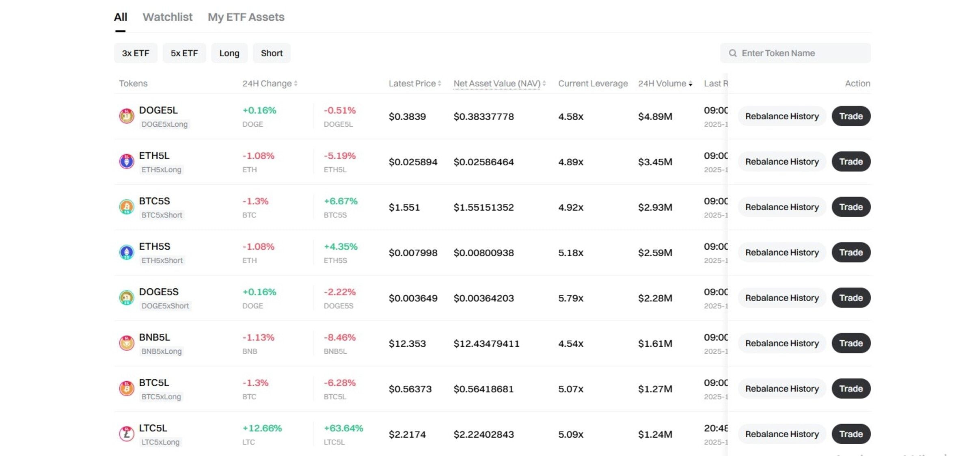Screen dimensions: 980x456
Task: Toggle the 3x ETF filter
Action: [x=136, y=53]
